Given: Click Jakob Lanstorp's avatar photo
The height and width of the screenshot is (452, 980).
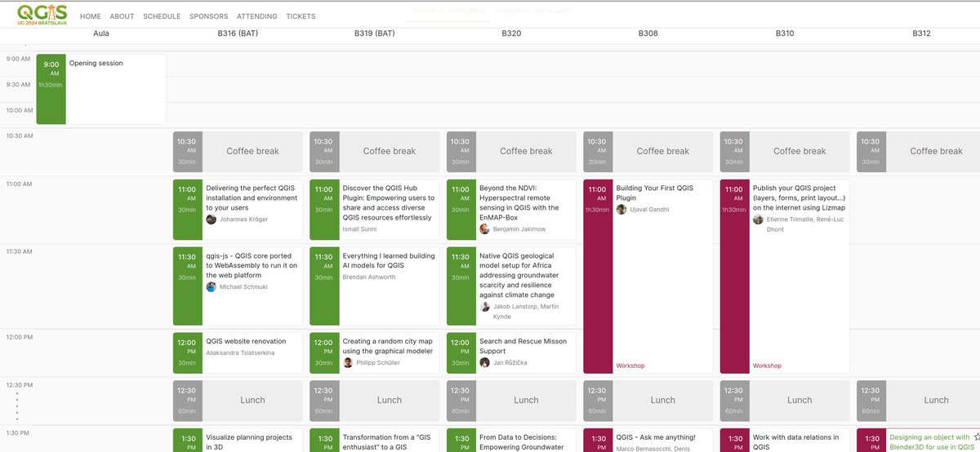Looking at the screenshot, I should (485, 307).
